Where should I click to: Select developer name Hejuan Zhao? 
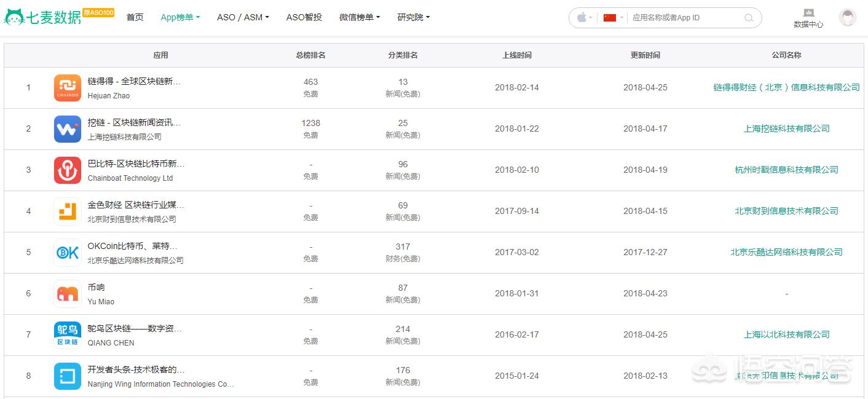(x=109, y=96)
